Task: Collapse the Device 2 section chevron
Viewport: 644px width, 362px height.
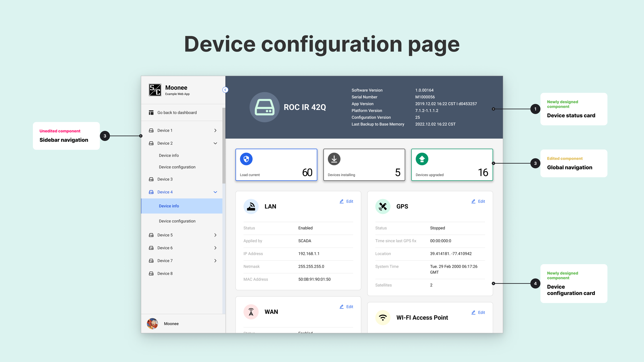Action: (x=215, y=143)
